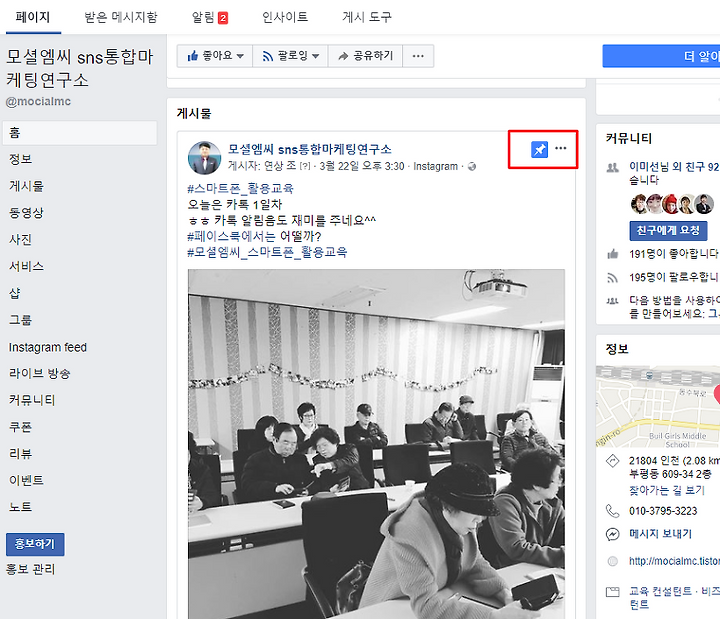Click the phone icon beside 010-3795-3223
Image resolution: width=720 pixels, height=619 pixels.
(612, 511)
